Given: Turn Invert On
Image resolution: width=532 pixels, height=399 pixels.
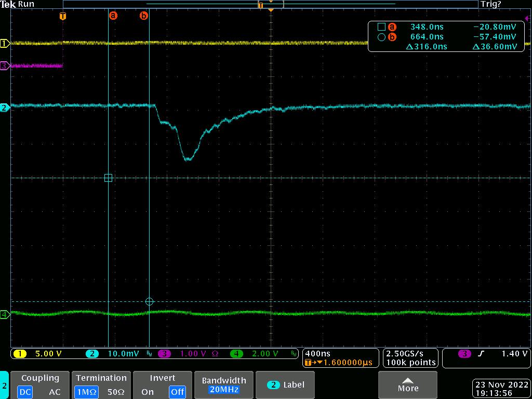Looking at the screenshot, I should 148,392.
